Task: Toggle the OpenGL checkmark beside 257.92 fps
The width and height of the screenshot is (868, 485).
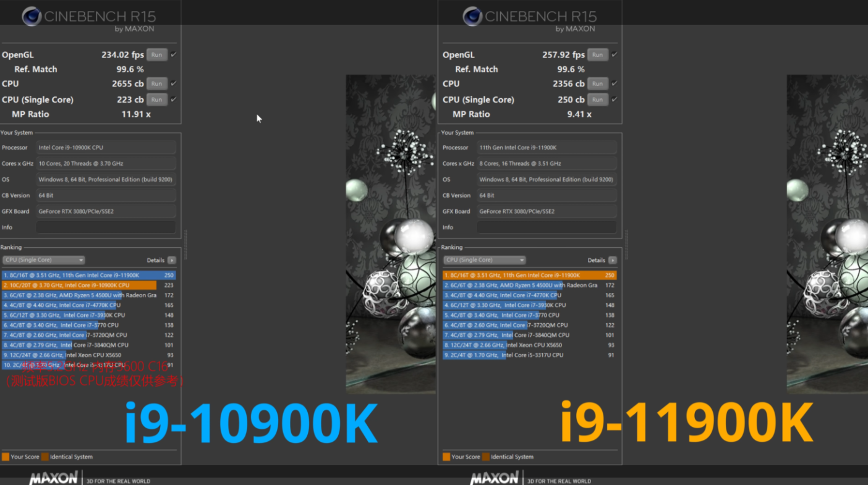Action: 615,54
